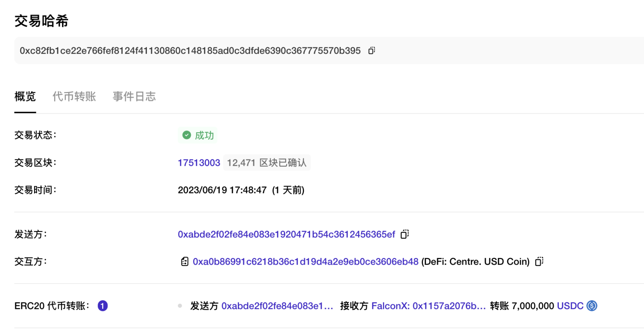The height and width of the screenshot is (334, 644).
Task: Click the contract document icon before 0xa0b86991…
Action: click(184, 262)
